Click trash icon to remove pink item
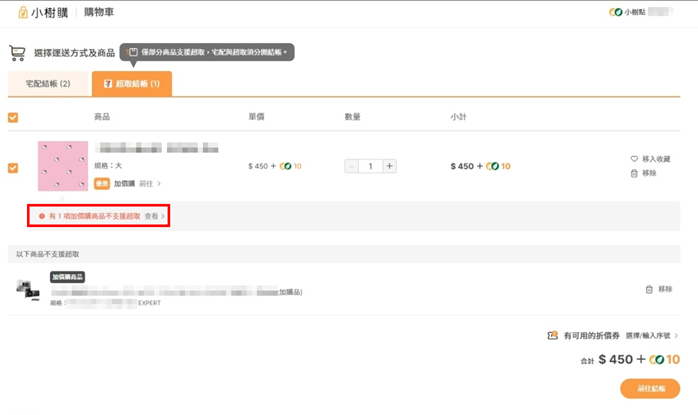Screen dimensions: 698x415 pos(634,173)
